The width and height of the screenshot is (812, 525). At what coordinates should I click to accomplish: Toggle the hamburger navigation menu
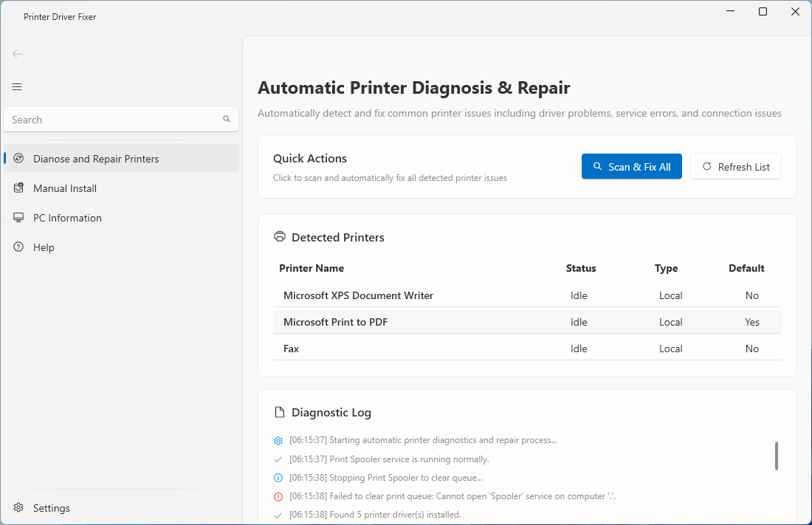click(17, 87)
